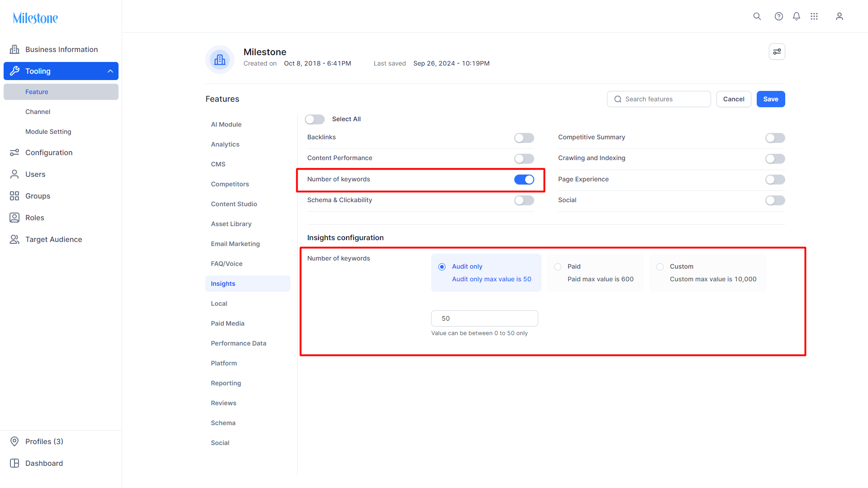Click the Configuration sliders icon

coord(14,152)
